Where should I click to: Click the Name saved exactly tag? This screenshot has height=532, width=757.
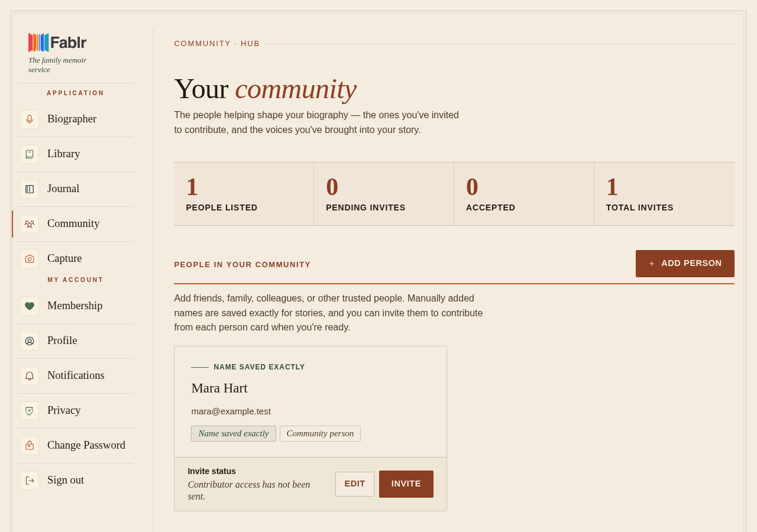pyautogui.click(x=234, y=434)
